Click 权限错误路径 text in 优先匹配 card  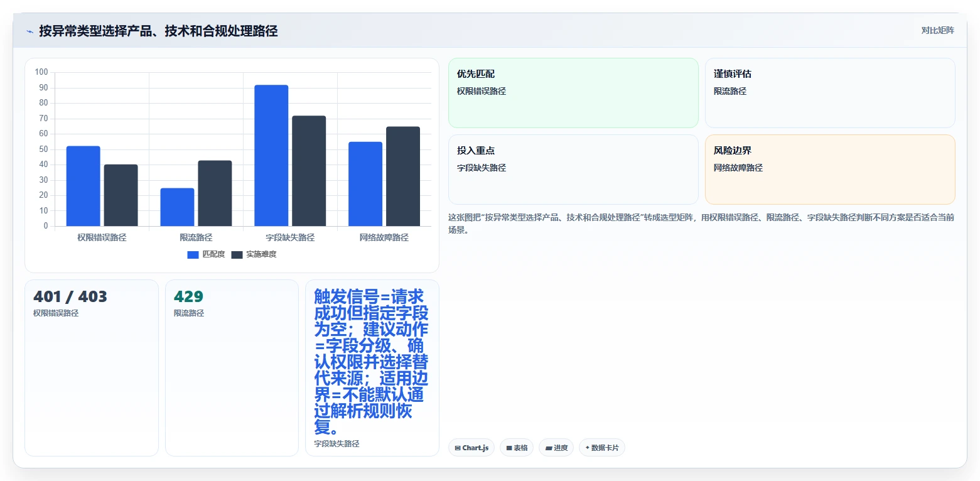tap(482, 91)
